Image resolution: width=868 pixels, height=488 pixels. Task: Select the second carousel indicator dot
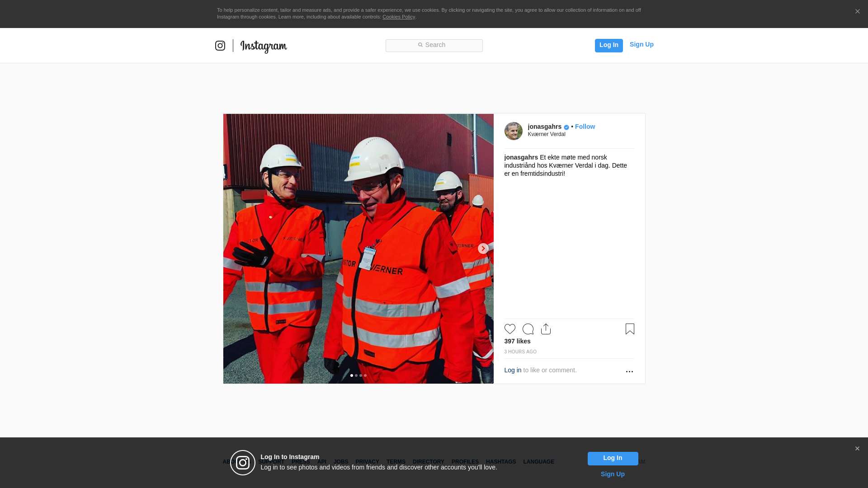pyautogui.click(x=356, y=375)
